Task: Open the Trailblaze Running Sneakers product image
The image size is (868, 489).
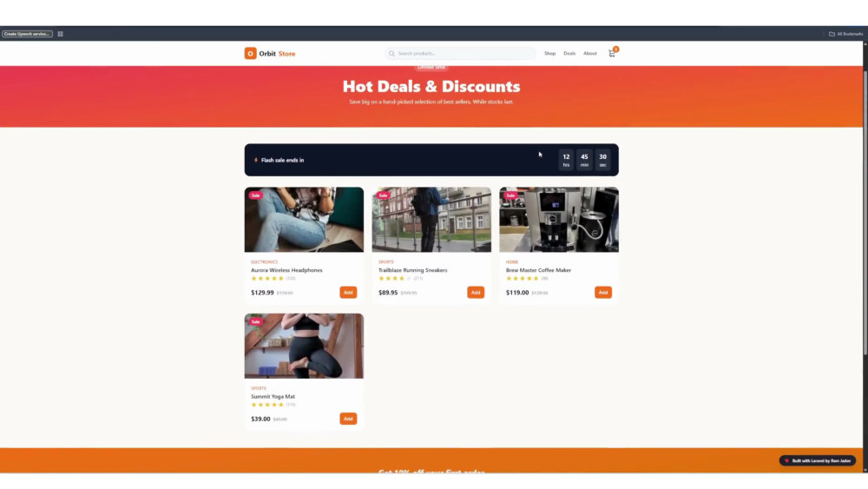Action: (x=431, y=219)
